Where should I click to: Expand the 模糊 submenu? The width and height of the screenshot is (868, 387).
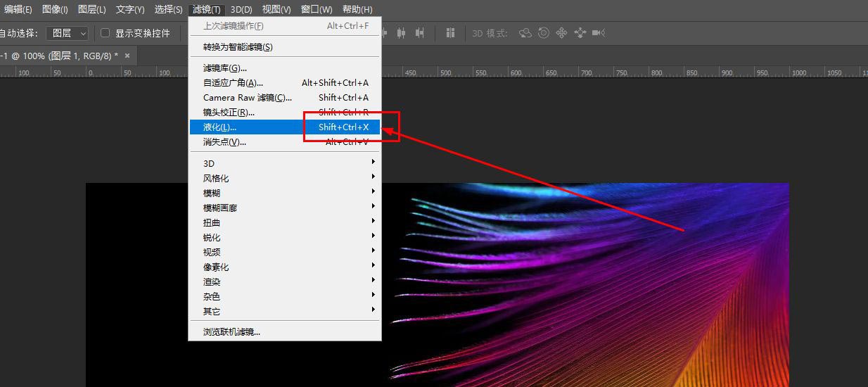285,193
